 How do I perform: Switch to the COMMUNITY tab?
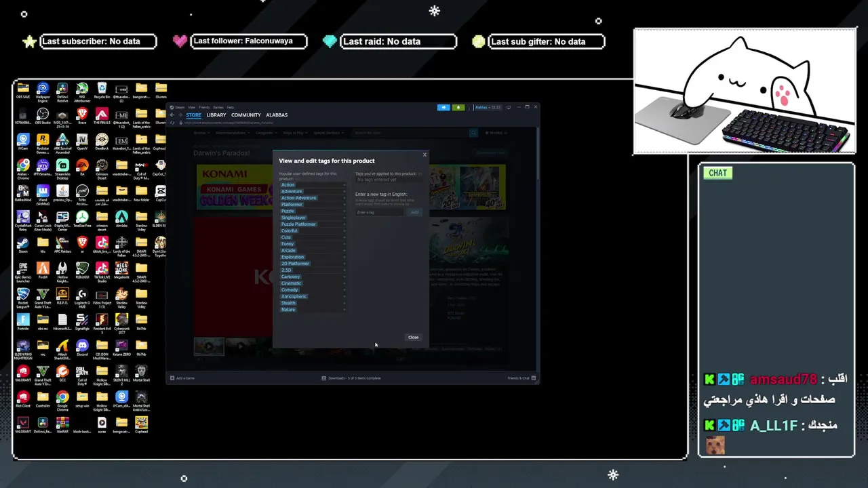246,115
